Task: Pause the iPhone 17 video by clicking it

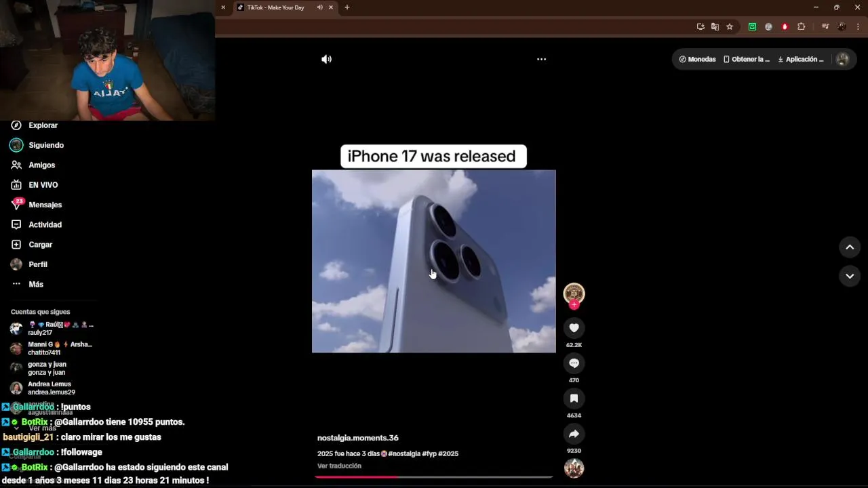Action: [x=433, y=261]
